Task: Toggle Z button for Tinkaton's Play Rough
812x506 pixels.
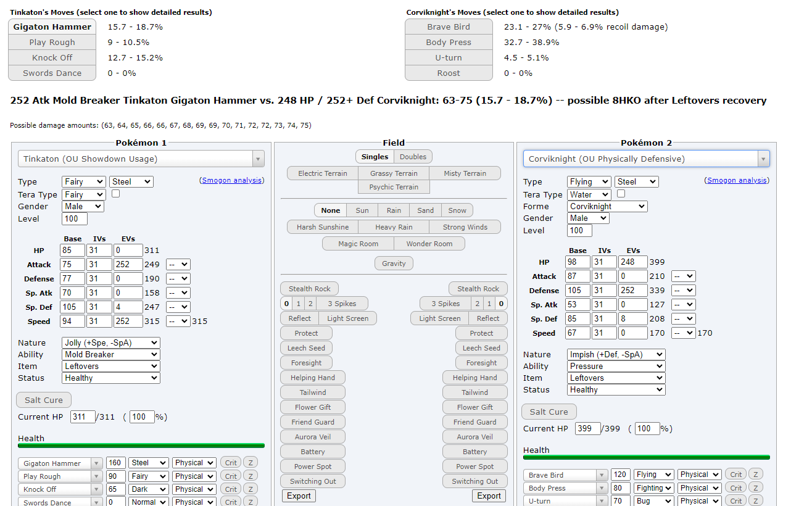Action: point(250,476)
